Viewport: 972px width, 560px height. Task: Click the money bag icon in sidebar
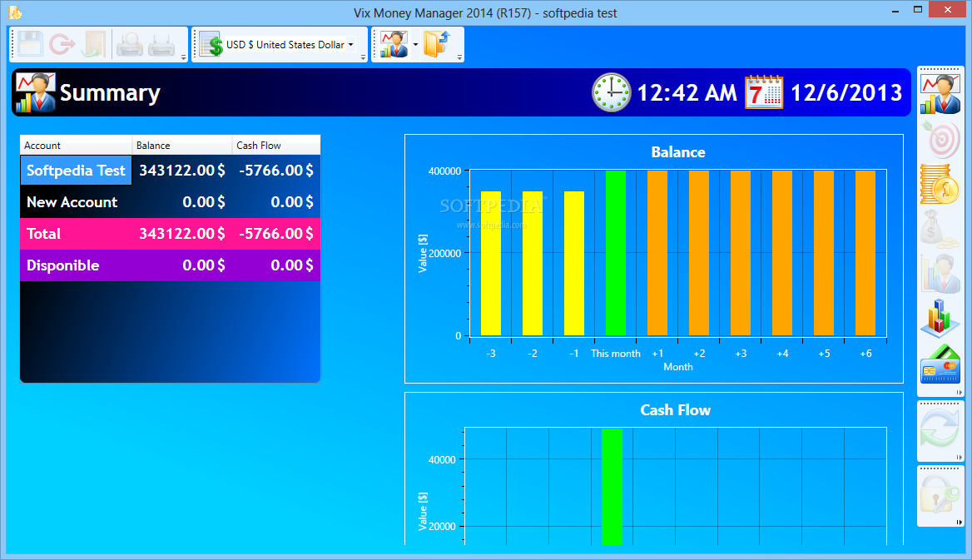[940, 228]
